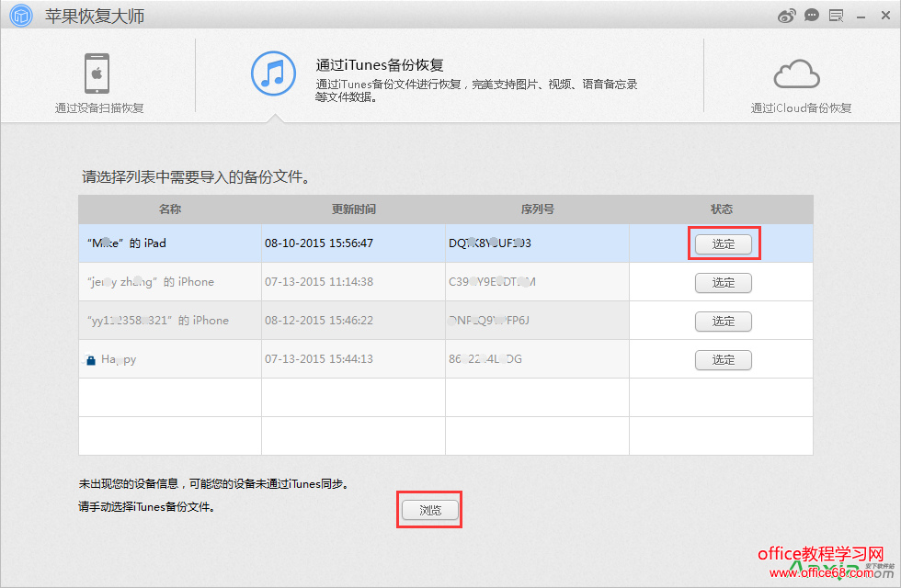Screen dimensions: 901x588
Task: Click the serial number ending in FP6J
Action: (x=489, y=320)
